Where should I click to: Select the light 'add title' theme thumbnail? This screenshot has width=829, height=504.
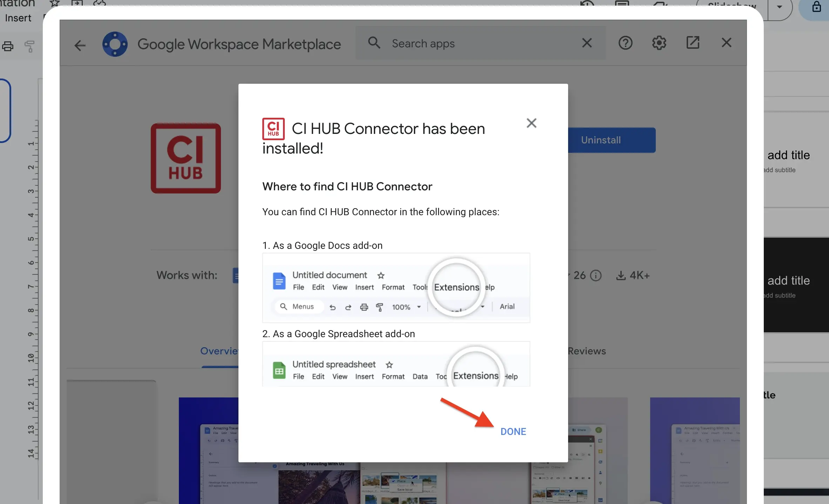point(796,159)
